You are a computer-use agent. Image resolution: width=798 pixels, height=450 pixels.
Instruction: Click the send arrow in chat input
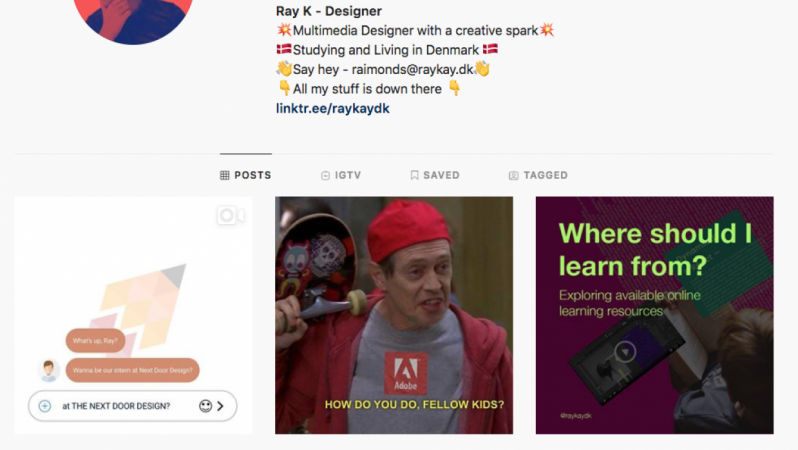(x=220, y=406)
